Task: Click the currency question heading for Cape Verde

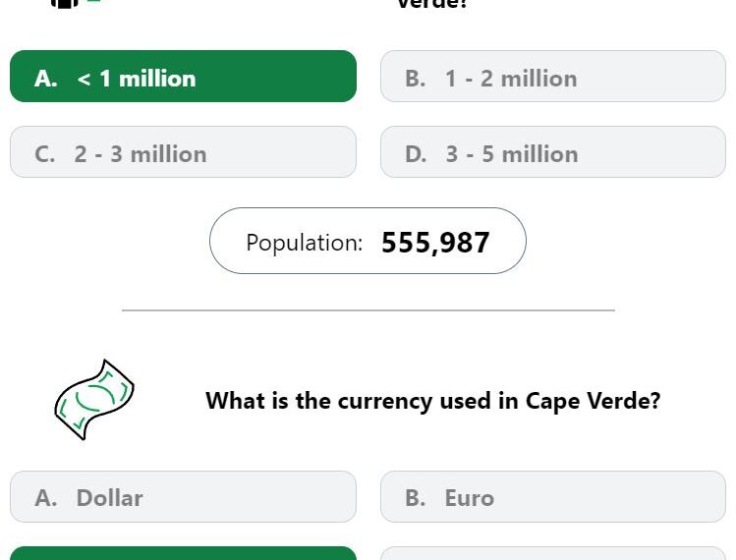Action: coord(432,401)
